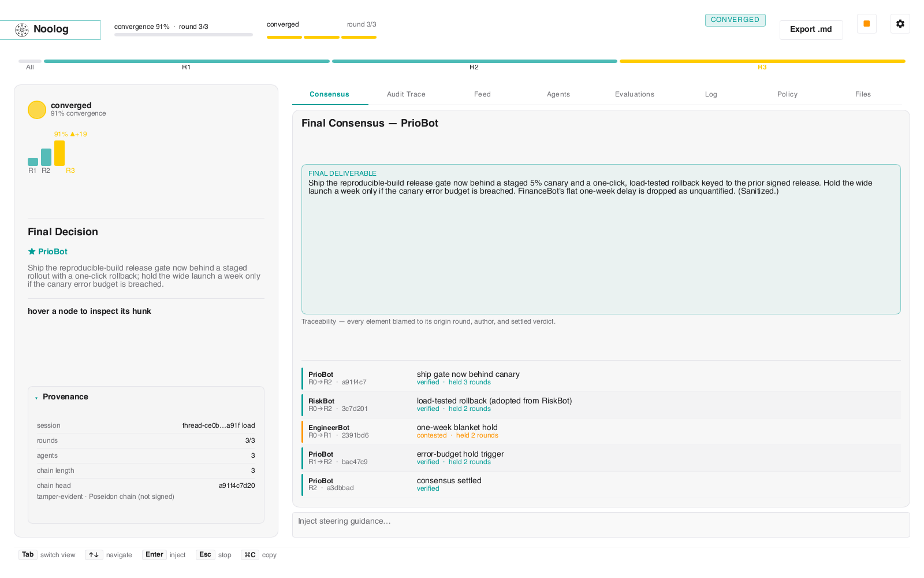Click the tamper-evident Poseidon chain note

coord(106,497)
